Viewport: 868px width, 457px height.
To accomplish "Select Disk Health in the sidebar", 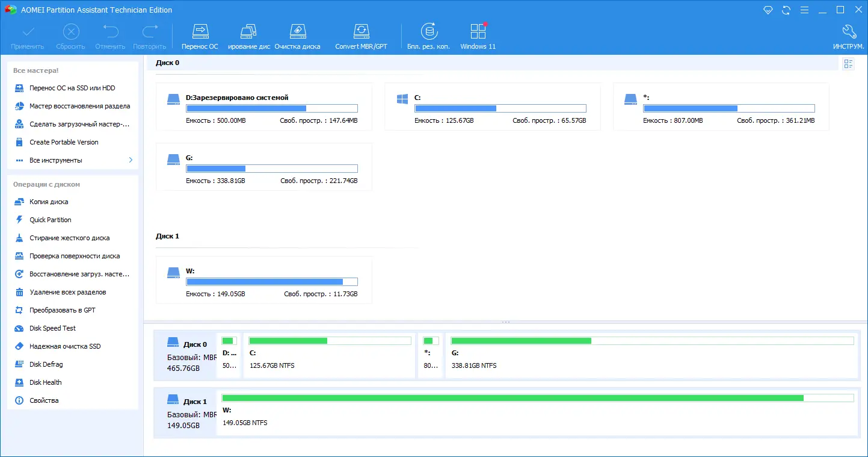I will click(x=46, y=382).
